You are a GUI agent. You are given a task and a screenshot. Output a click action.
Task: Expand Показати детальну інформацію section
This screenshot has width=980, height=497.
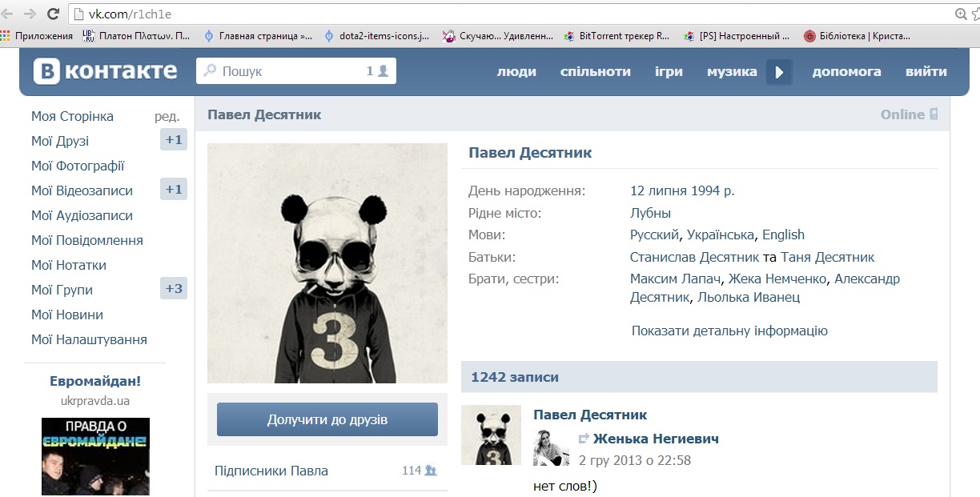coord(729,331)
